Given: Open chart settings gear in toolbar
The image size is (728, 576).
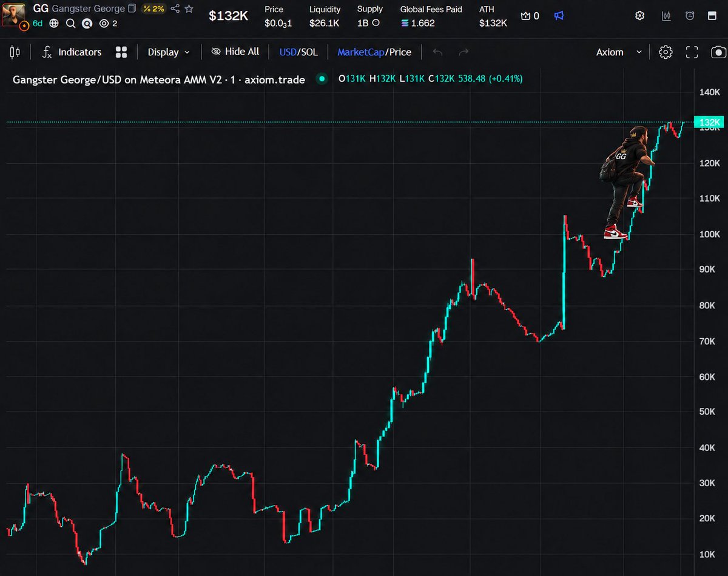Looking at the screenshot, I should click(x=666, y=52).
